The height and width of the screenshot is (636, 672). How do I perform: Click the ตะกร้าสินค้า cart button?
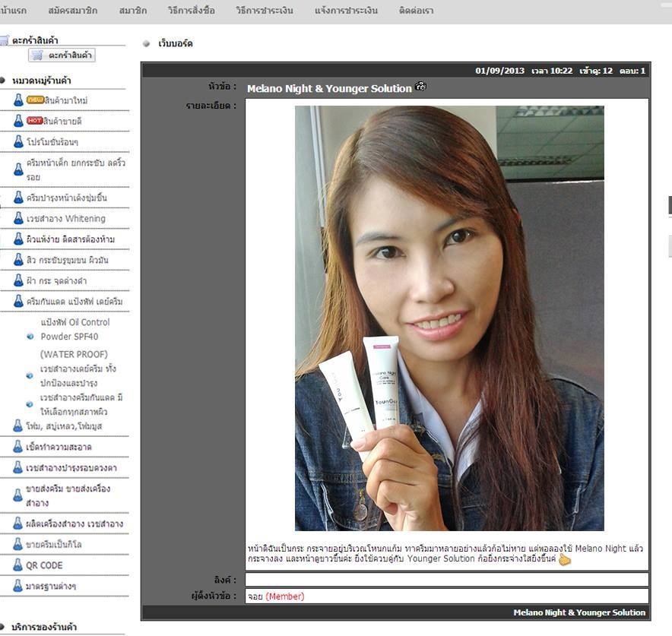coord(62,55)
